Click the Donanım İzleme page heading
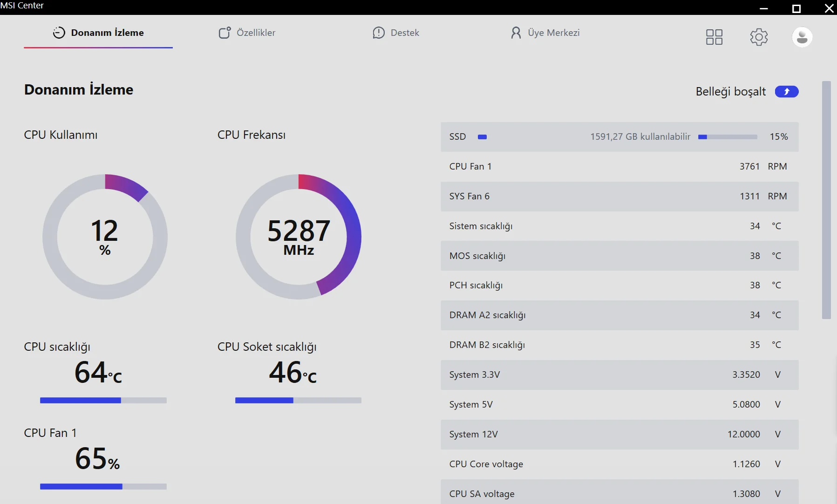Image resolution: width=837 pixels, height=504 pixels. pos(79,89)
